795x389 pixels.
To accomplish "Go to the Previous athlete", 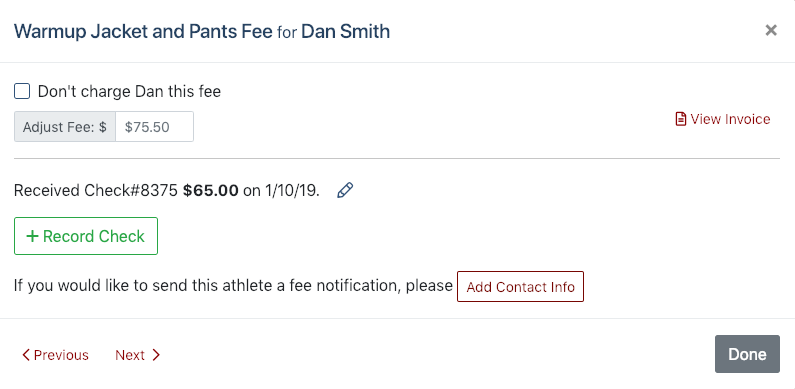I will click(55, 355).
